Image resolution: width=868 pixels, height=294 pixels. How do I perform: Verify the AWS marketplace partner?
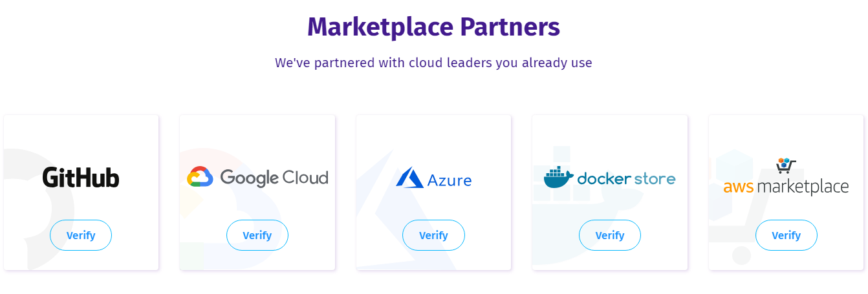787,235
